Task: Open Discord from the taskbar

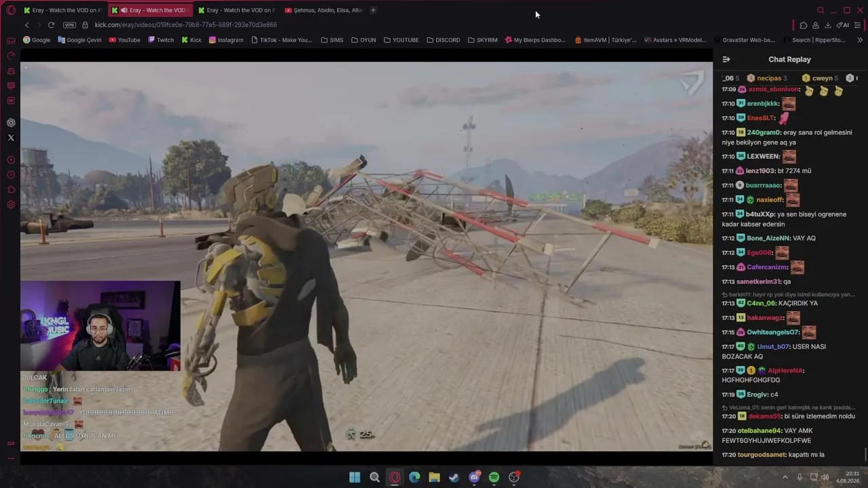Action: [x=474, y=477]
